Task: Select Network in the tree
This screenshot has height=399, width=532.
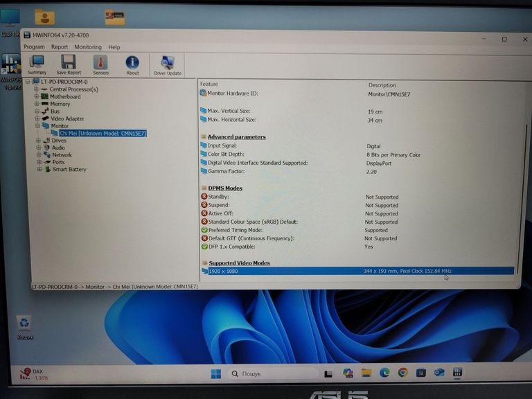Action: click(x=62, y=154)
